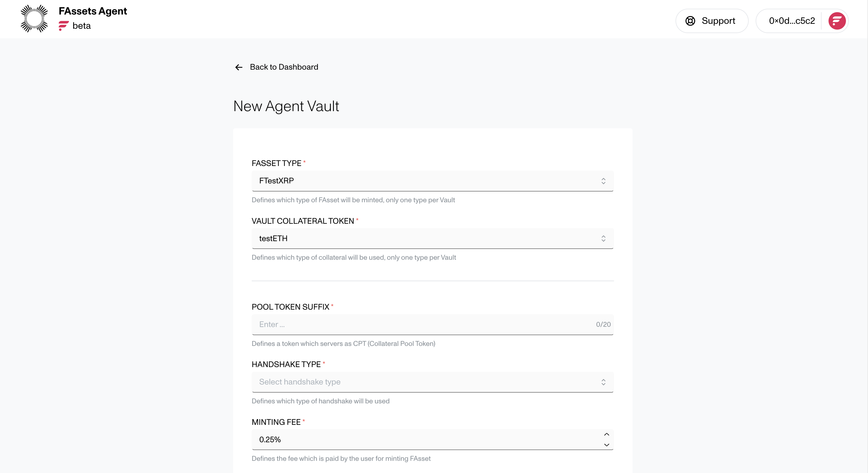This screenshot has width=868, height=473.
Task: Go Back to Dashboard link
Action: click(x=284, y=67)
